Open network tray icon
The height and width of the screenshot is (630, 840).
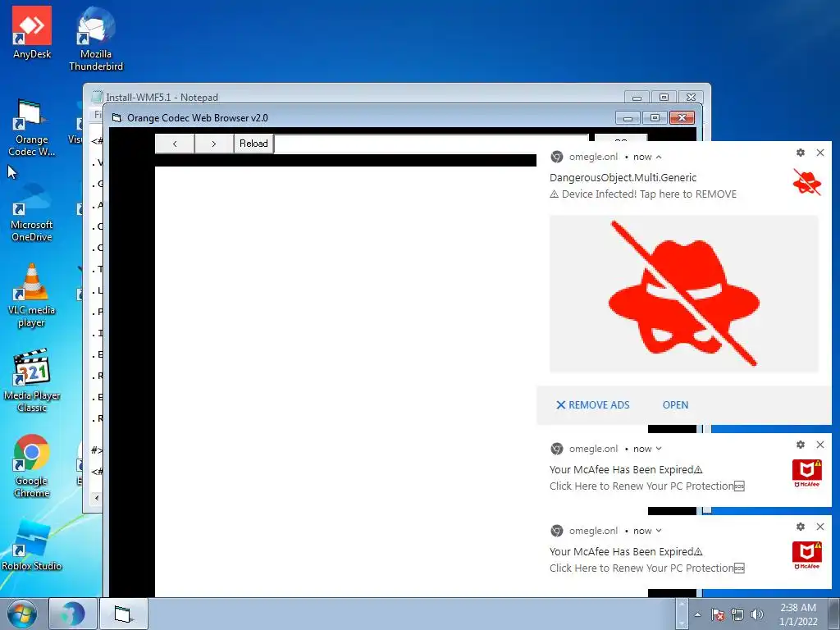[x=737, y=614]
